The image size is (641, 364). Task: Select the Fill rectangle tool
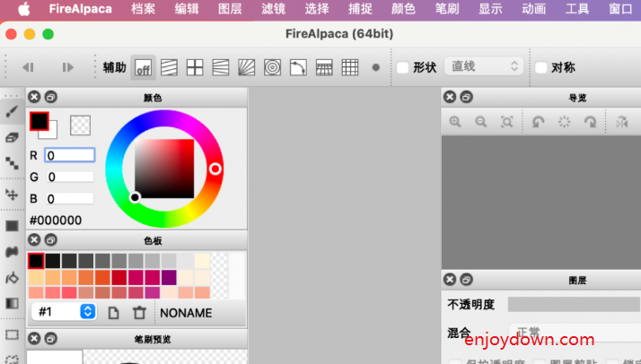12,226
